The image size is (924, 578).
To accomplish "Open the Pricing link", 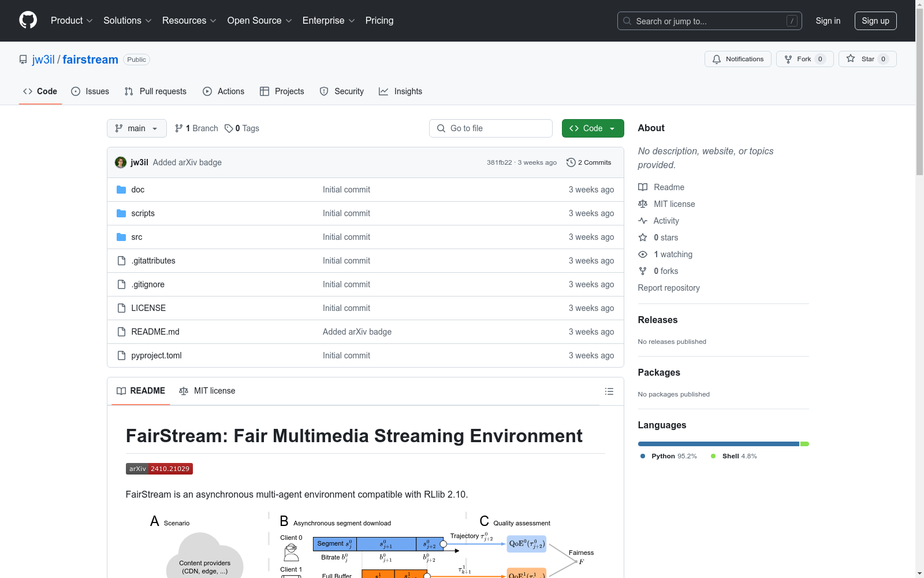I will coord(379,20).
